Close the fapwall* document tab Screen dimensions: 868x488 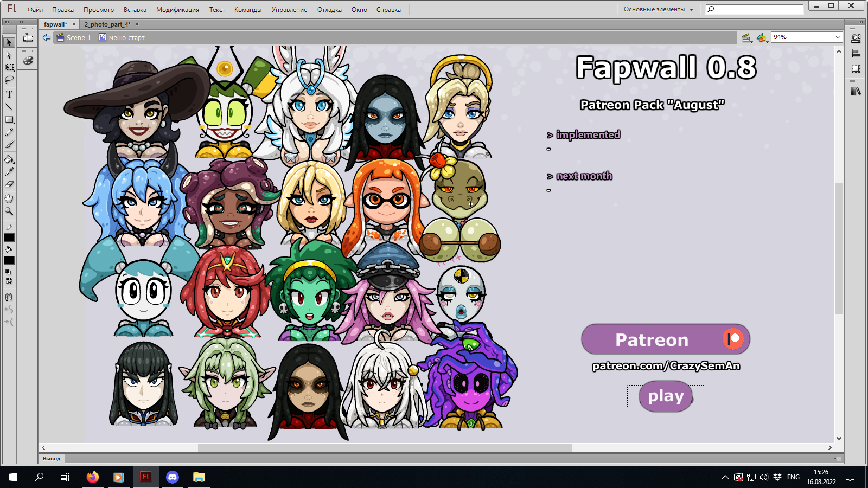click(x=74, y=24)
